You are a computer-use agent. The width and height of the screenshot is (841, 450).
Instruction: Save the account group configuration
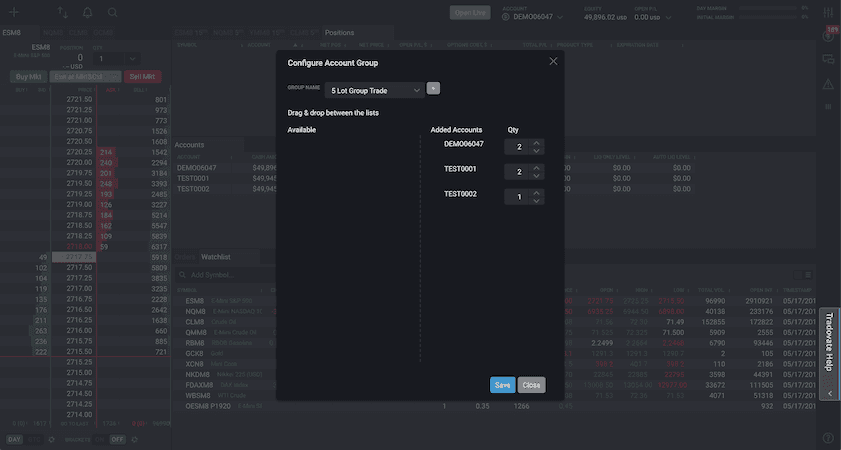tap(502, 385)
